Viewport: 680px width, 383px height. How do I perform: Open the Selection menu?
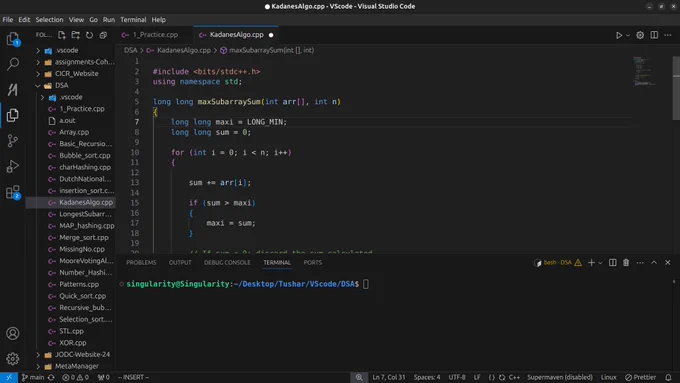pos(49,20)
